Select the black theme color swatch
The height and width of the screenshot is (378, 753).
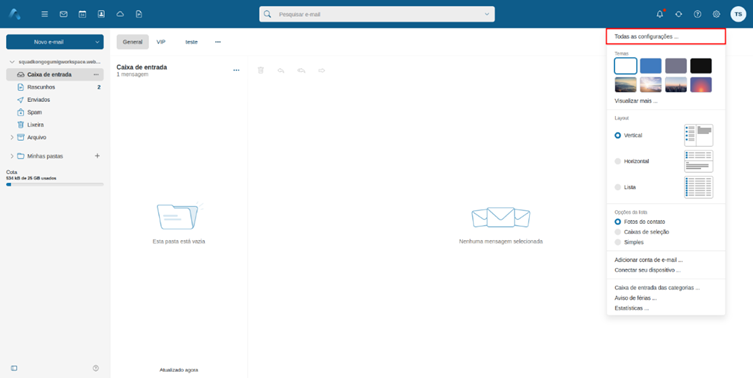click(701, 66)
